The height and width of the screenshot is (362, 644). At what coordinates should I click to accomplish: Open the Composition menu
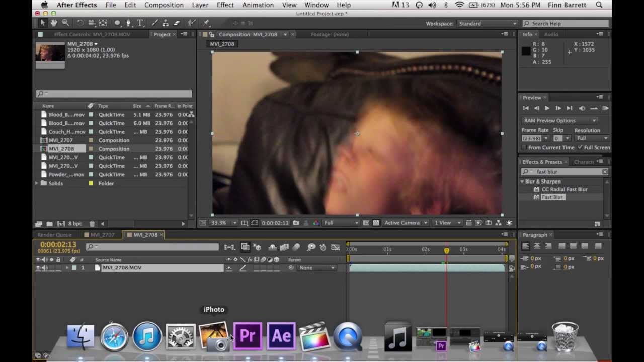pos(164,5)
